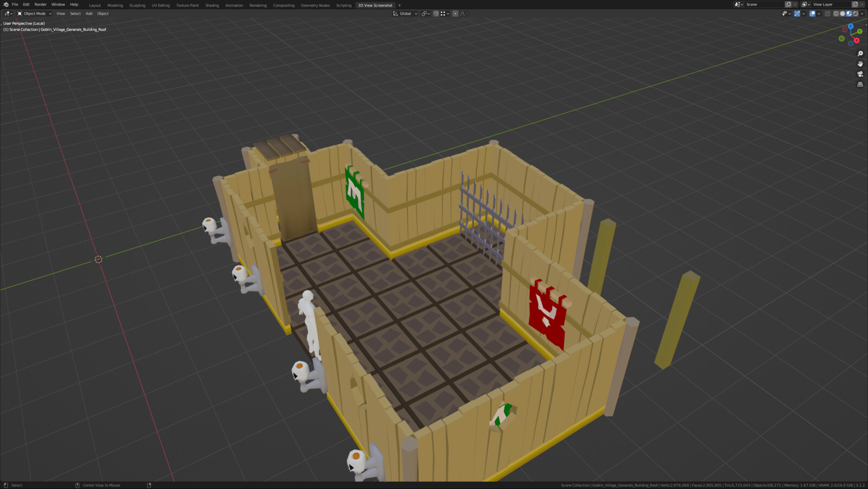Switch to the Compositing workspace tab
868x489 pixels.
point(284,5)
